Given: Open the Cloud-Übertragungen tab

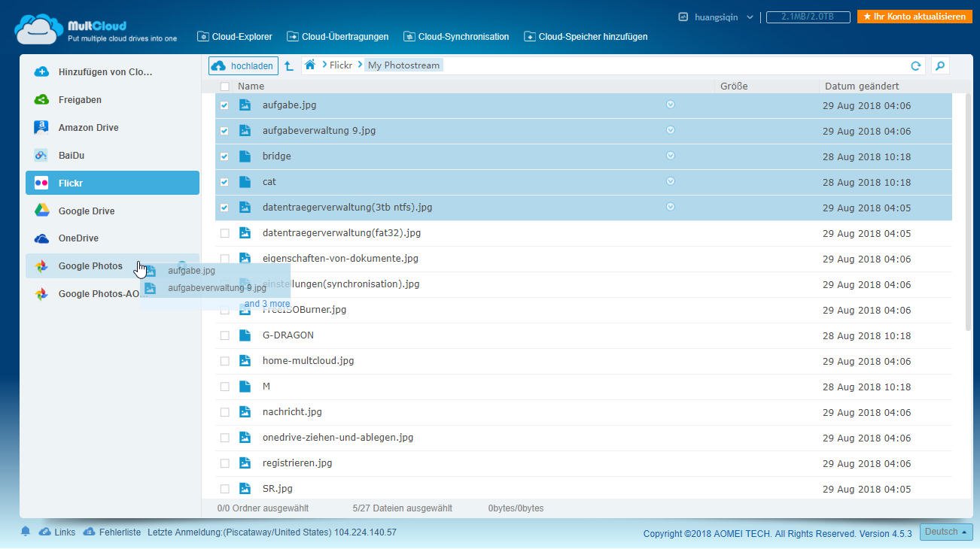Looking at the screenshot, I should pos(337,36).
